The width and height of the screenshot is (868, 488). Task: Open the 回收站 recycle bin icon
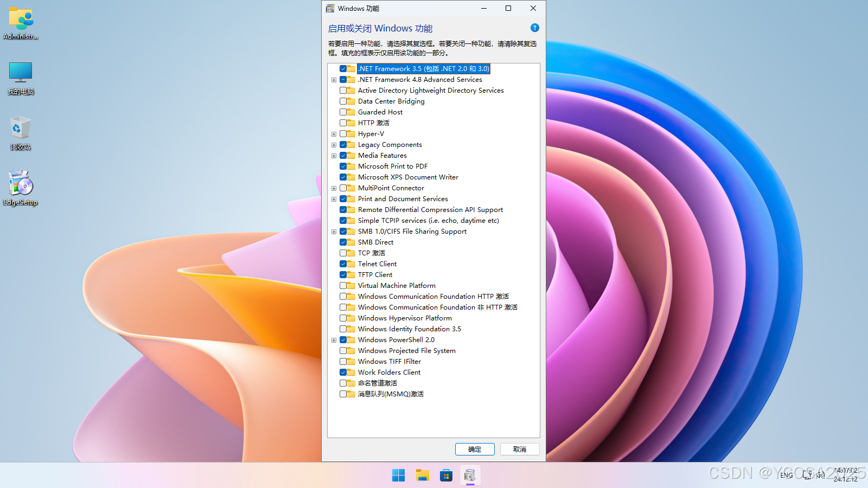[21, 133]
